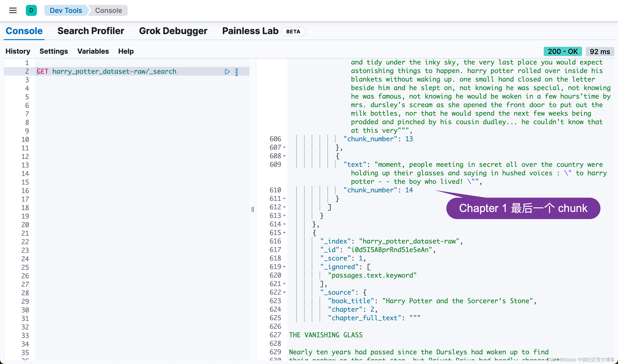This screenshot has width=618, height=364.
Task: Toggle the fold marker on line 614
Action: [284, 224]
